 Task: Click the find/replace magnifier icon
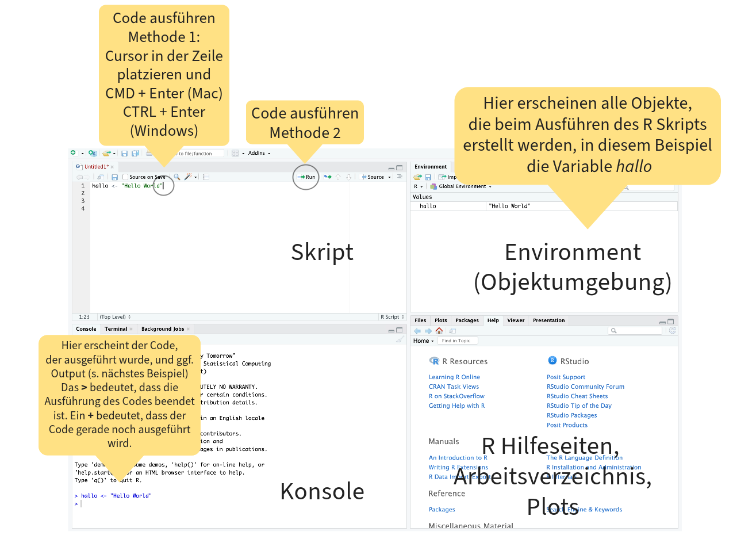pyautogui.click(x=177, y=177)
